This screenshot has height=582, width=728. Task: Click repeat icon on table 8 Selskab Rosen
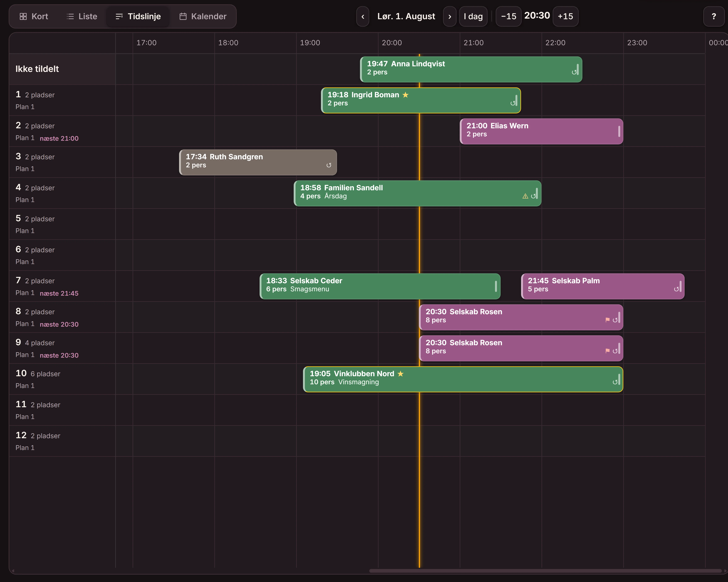click(615, 320)
